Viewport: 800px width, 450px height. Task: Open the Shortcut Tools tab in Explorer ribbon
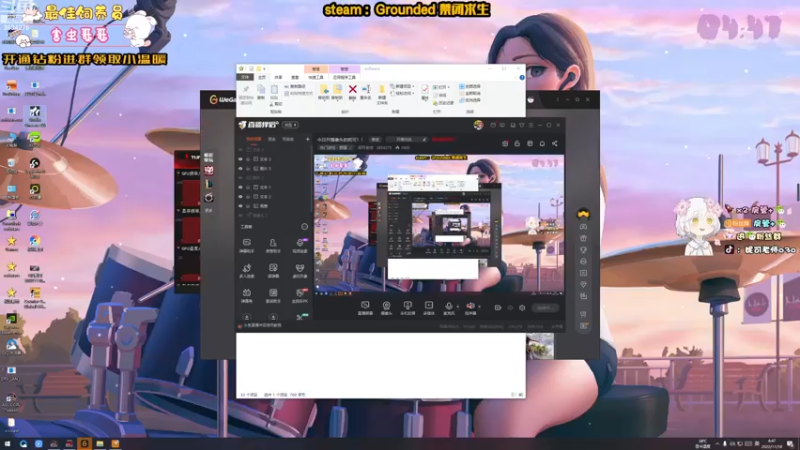[x=316, y=77]
